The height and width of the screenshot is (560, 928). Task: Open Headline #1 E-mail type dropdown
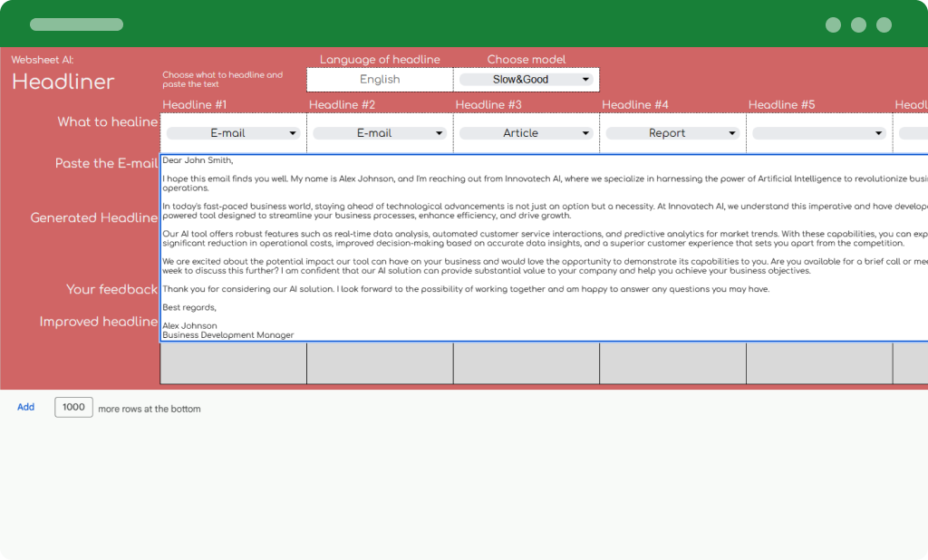[x=233, y=133]
